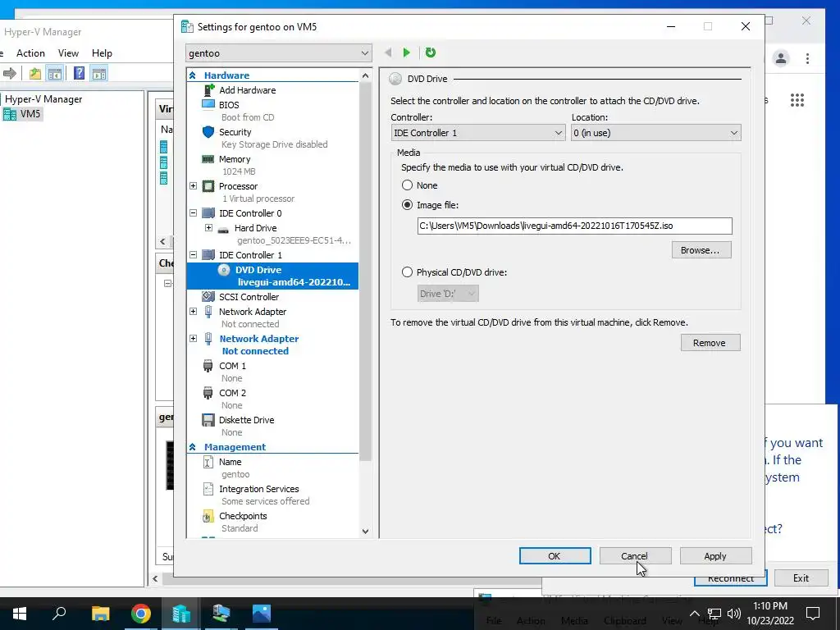Viewport: 840px width, 630px height.
Task: Select the Memory chip icon
Action: click(x=208, y=159)
